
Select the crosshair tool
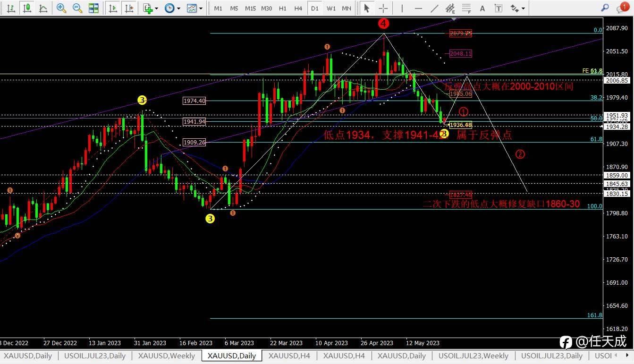point(383,8)
